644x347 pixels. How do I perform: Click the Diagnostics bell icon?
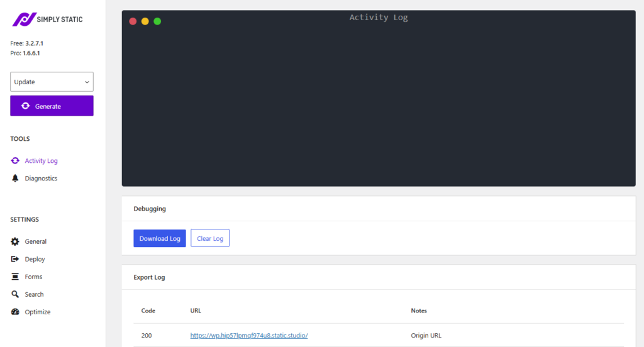pos(15,179)
